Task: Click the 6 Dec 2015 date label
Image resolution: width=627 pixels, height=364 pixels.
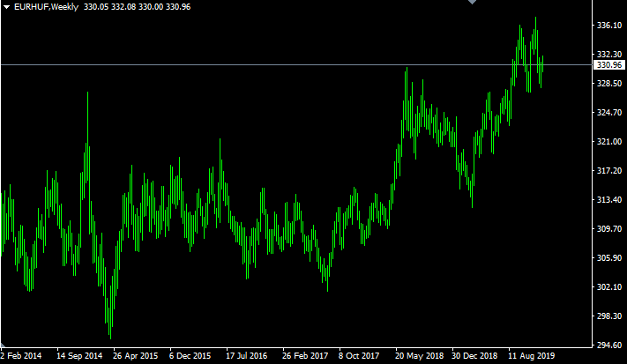Action: (190, 355)
